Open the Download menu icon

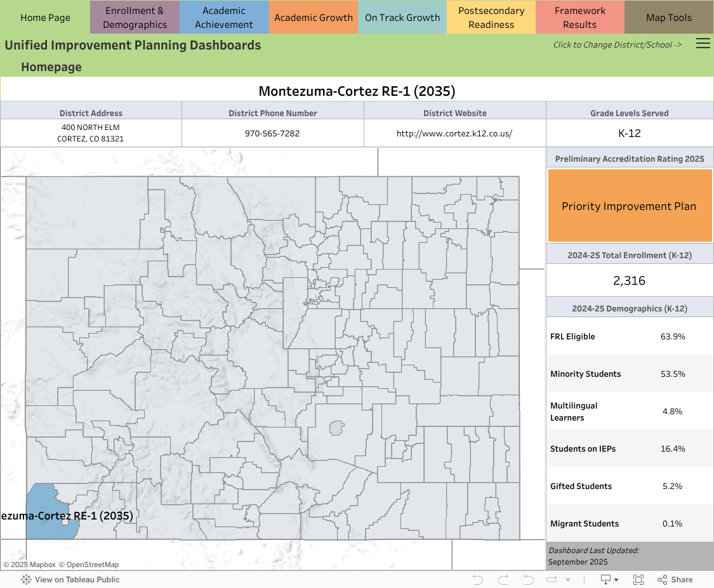[x=609, y=579]
